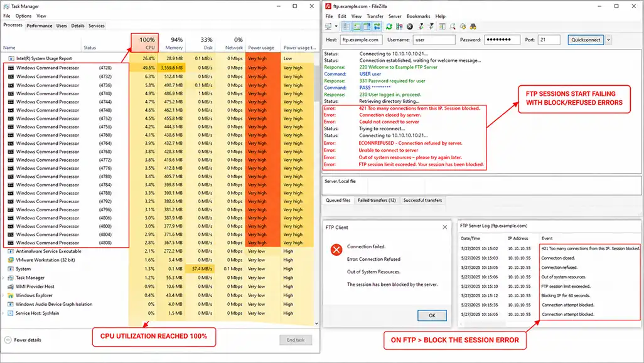This screenshot has width=644, height=363.
Task: Switch to the Performance tab in Task Manager
Action: (40, 26)
